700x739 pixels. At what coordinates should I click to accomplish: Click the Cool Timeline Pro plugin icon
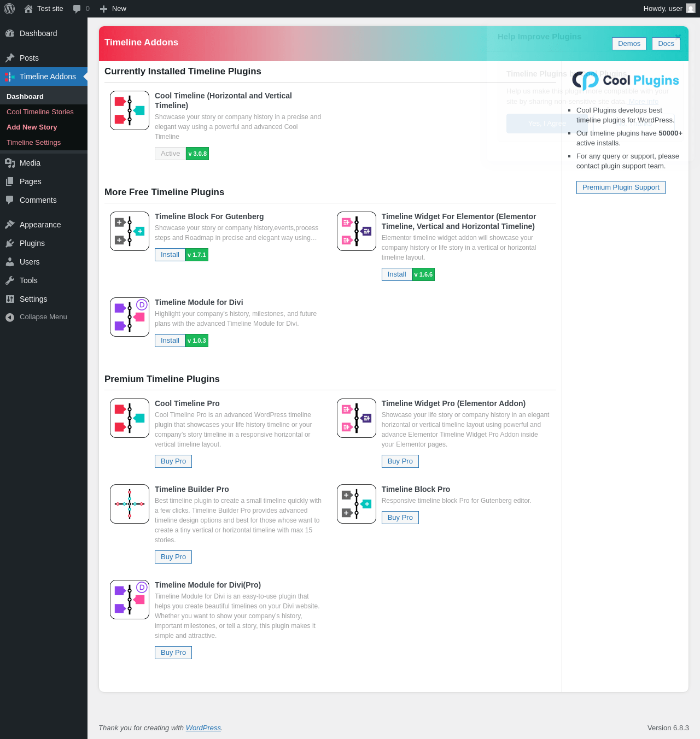pos(130,418)
